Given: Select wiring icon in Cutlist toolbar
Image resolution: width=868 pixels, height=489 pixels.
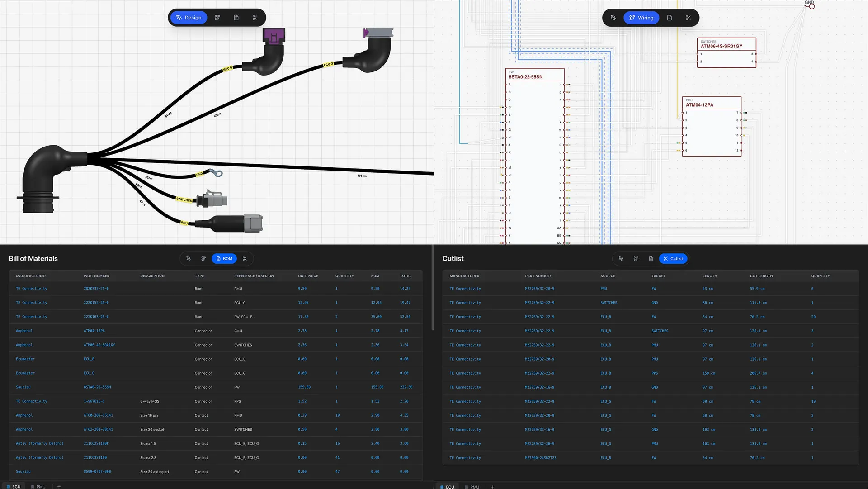Looking at the screenshot, I should point(636,259).
